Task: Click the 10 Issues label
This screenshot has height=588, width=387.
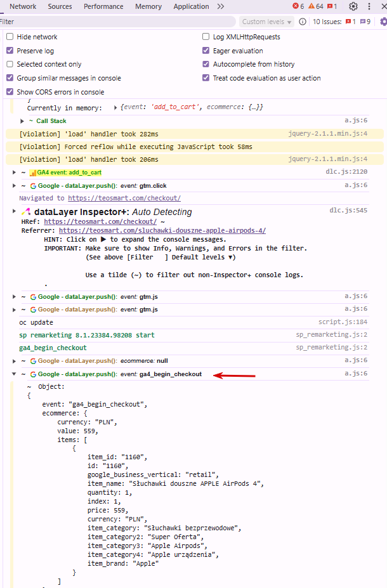Action: click(x=327, y=22)
